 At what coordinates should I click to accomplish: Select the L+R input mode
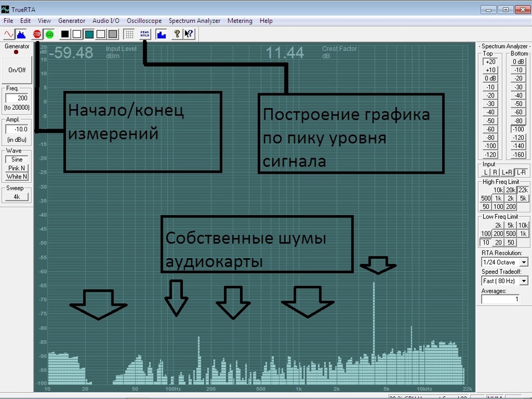click(x=507, y=172)
